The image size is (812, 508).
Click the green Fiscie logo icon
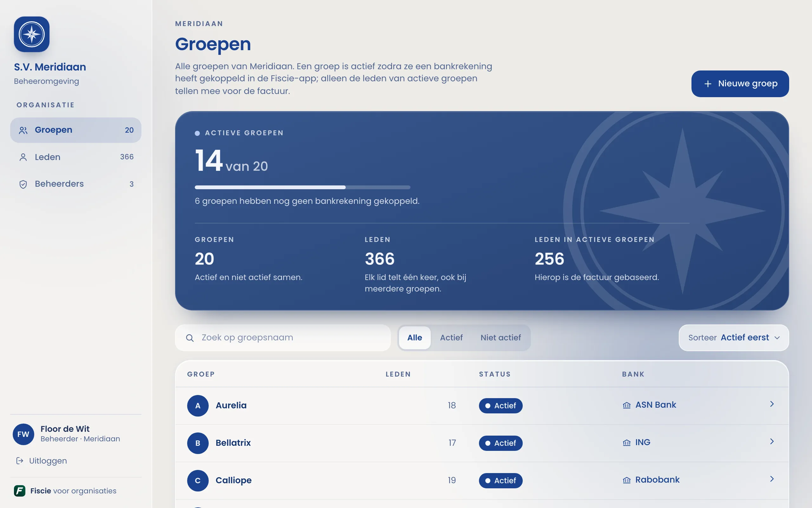coord(19,491)
